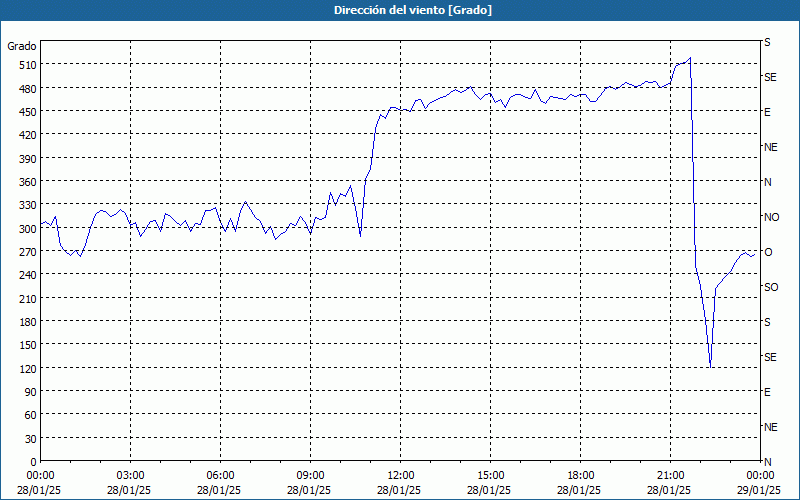Click the 210 degree label
The image size is (800, 500).
point(28,298)
